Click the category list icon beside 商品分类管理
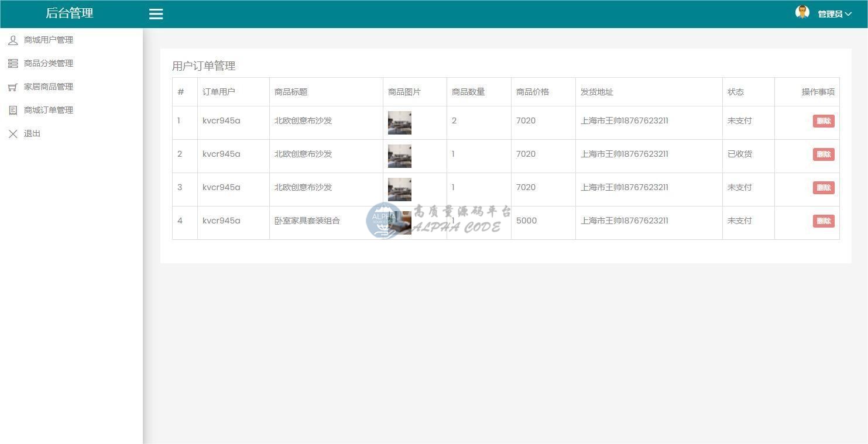 click(13, 64)
